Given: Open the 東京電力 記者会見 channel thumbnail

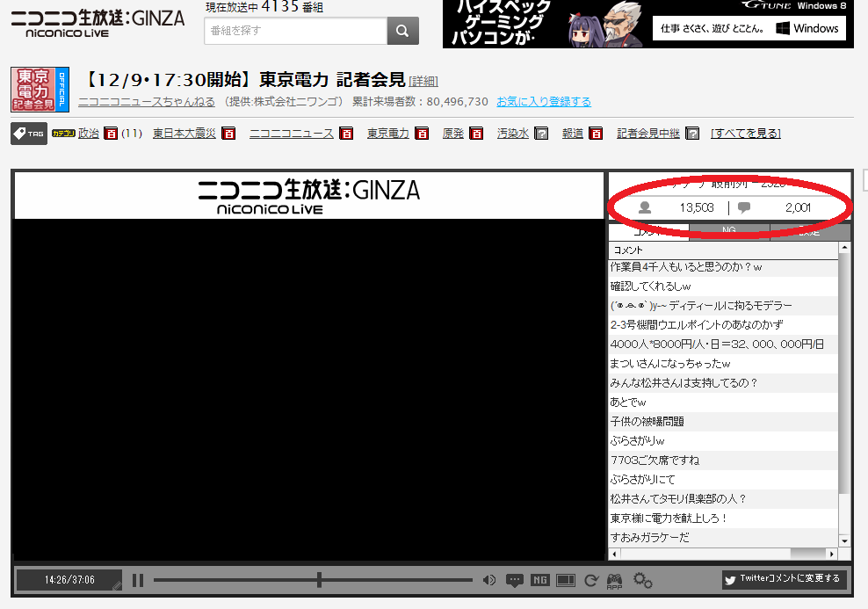Looking at the screenshot, I should (x=40, y=90).
